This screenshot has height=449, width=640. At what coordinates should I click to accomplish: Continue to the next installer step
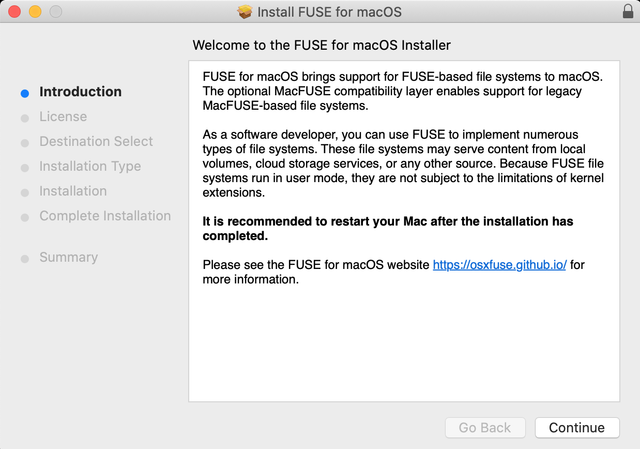pyautogui.click(x=577, y=427)
